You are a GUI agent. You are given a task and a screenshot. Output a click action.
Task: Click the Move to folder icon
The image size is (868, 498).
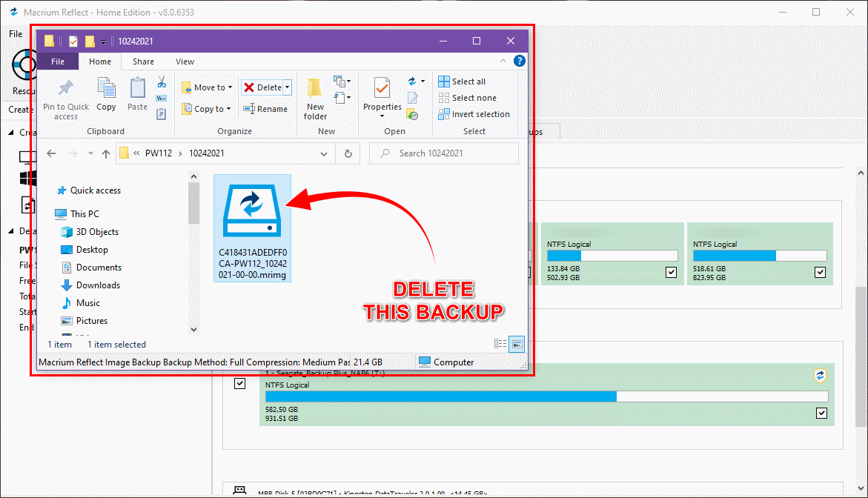[187, 87]
